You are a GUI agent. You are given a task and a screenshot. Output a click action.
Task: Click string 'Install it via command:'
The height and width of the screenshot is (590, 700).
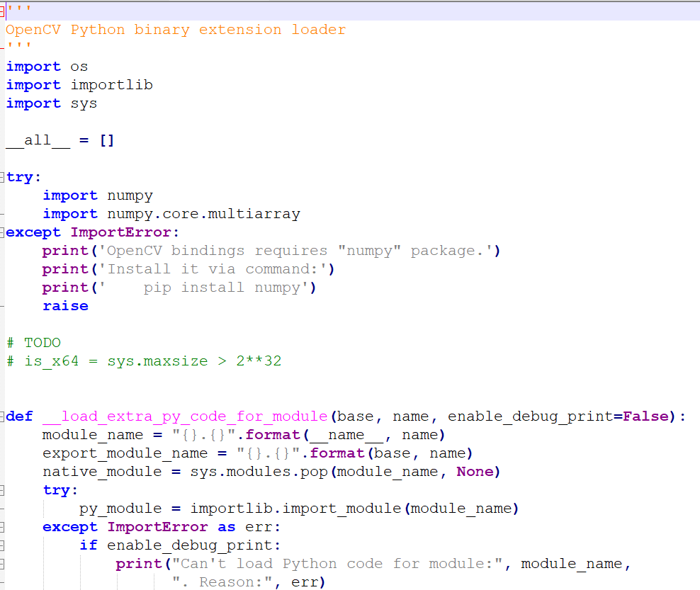[x=213, y=269]
